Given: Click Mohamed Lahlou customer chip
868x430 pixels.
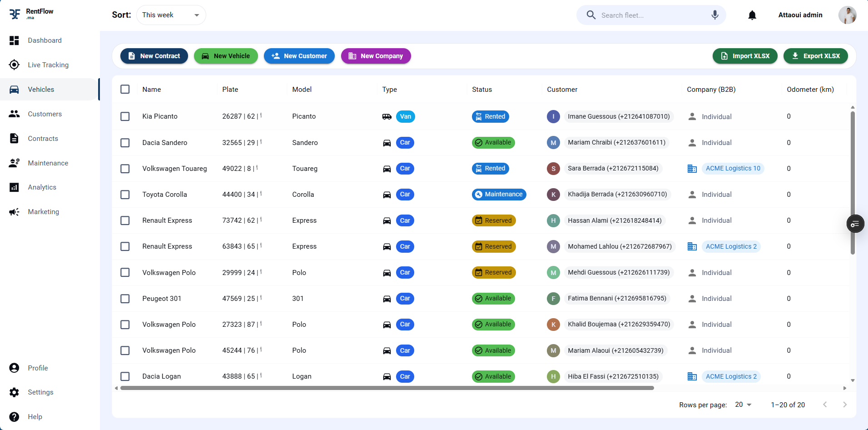Looking at the screenshot, I should tap(620, 246).
